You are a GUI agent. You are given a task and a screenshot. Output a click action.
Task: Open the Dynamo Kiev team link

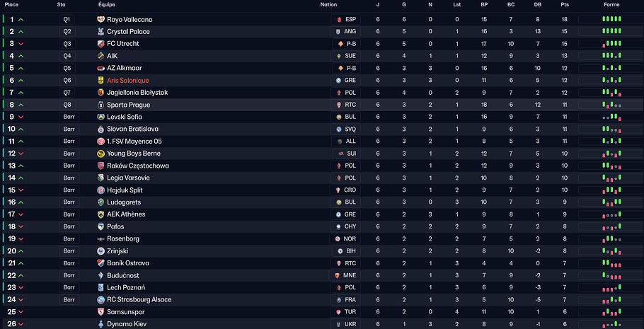[127, 324]
